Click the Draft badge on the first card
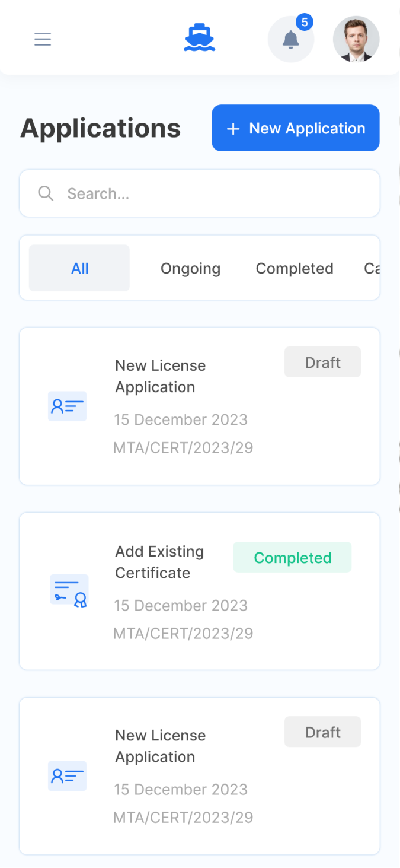 coord(322,363)
